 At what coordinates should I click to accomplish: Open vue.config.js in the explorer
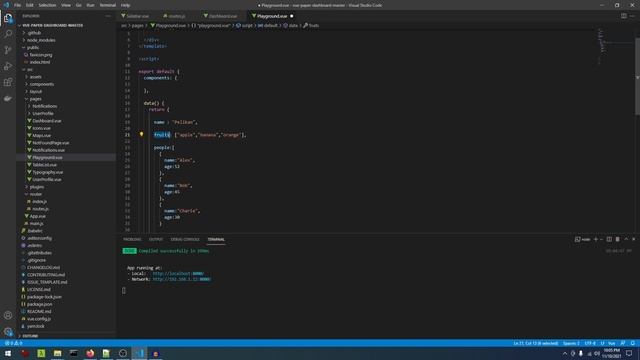[x=67, y=319]
